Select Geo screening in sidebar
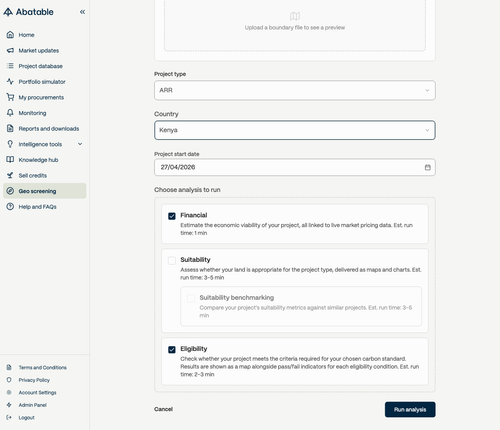Screen dimensions: 500x430 coord(45,191)
